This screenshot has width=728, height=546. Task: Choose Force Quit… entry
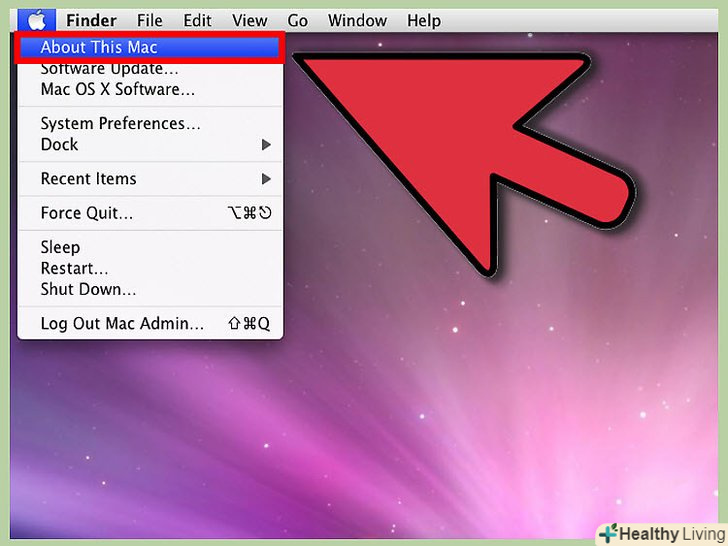coord(150,213)
